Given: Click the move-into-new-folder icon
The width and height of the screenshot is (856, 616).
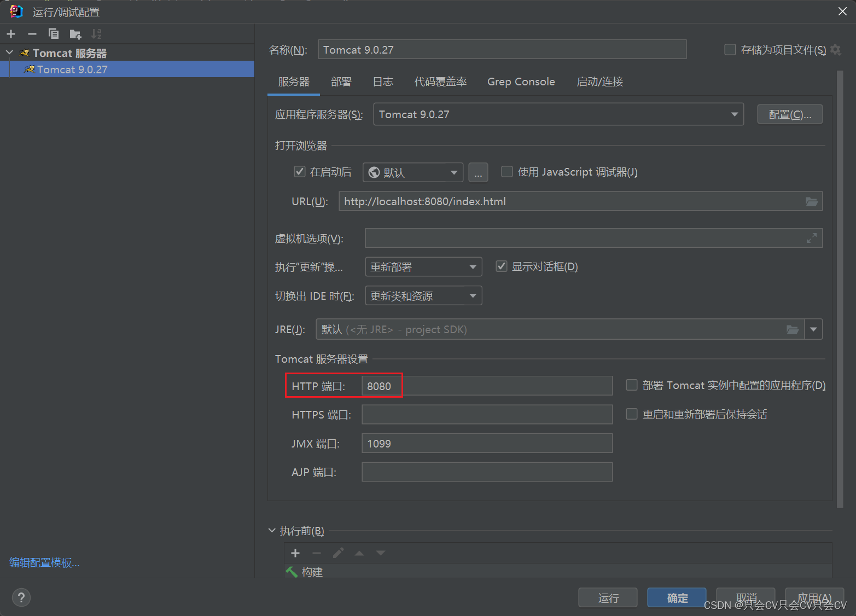Looking at the screenshot, I should tap(75, 34).
